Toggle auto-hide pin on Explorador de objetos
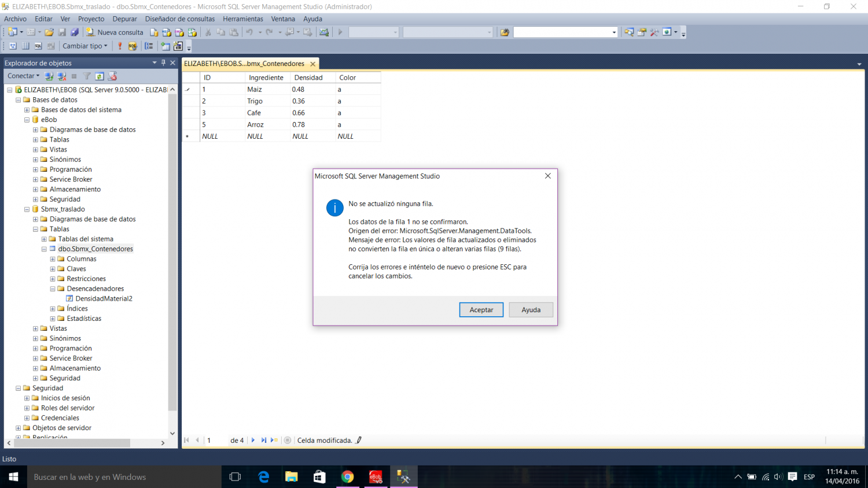 tap(164, 62)
